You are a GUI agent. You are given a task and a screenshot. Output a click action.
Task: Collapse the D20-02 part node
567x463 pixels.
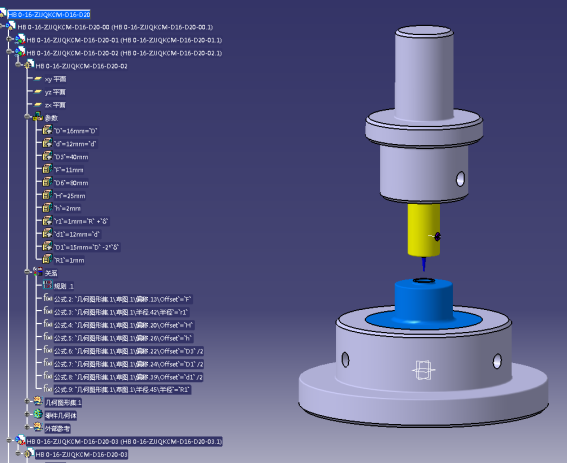18,65
